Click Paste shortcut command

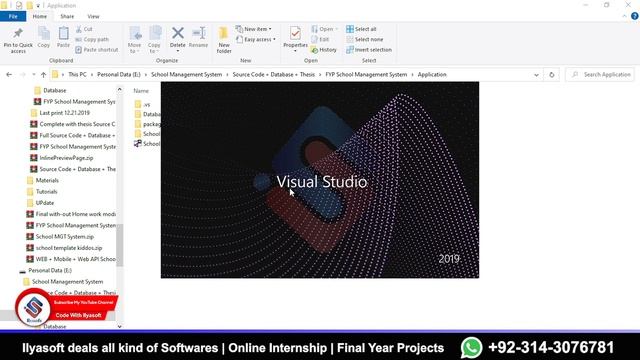coord(97,50)
